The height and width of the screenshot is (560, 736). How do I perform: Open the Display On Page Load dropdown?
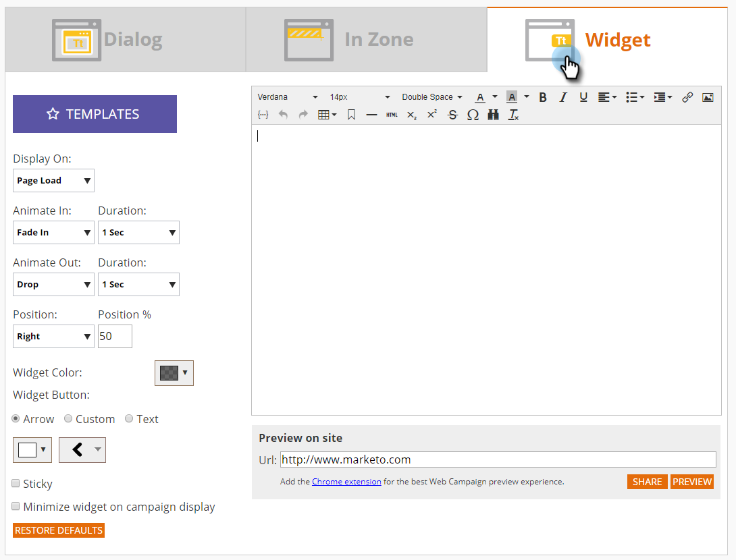click(53, 181)
